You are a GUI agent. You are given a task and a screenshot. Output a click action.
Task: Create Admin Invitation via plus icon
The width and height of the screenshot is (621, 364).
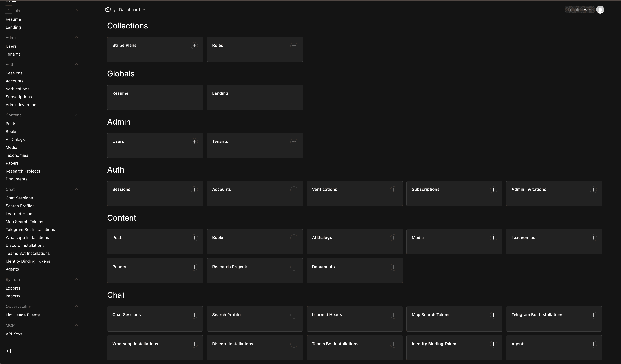coord(593,190)
